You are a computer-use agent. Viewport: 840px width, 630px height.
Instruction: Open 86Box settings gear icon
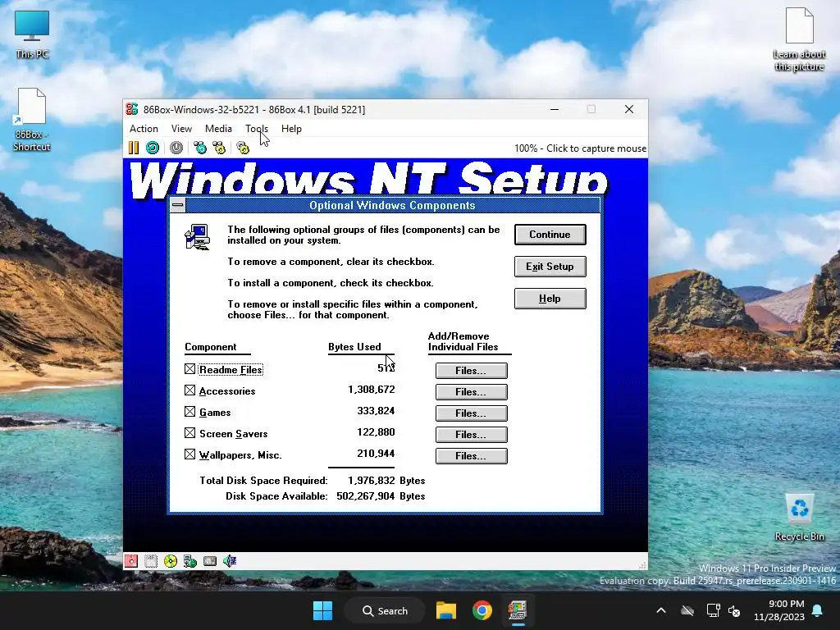243,148
